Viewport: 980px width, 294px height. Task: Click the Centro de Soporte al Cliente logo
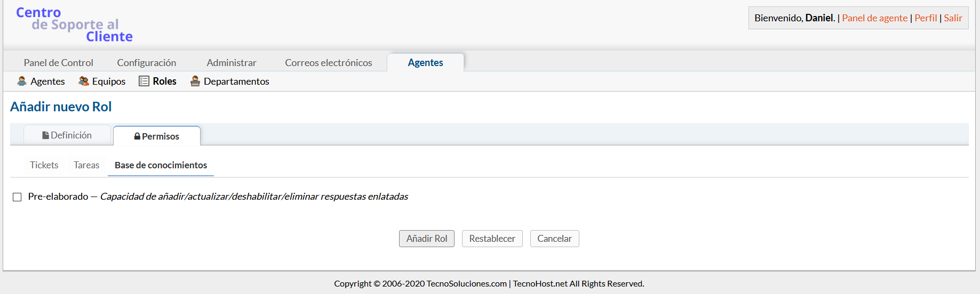[74, 24]
